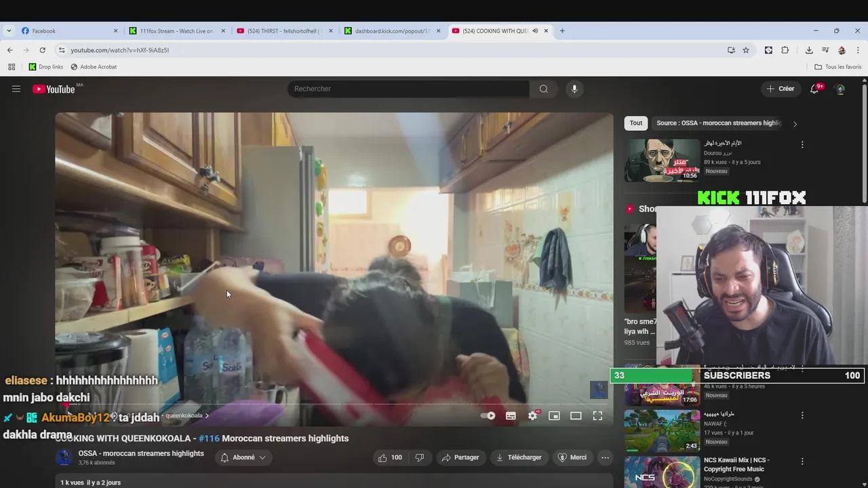Viewport: 868px width, 488px height.
Task: Open the Adobe Acrobat bookmark
Action: pos(94,67)
